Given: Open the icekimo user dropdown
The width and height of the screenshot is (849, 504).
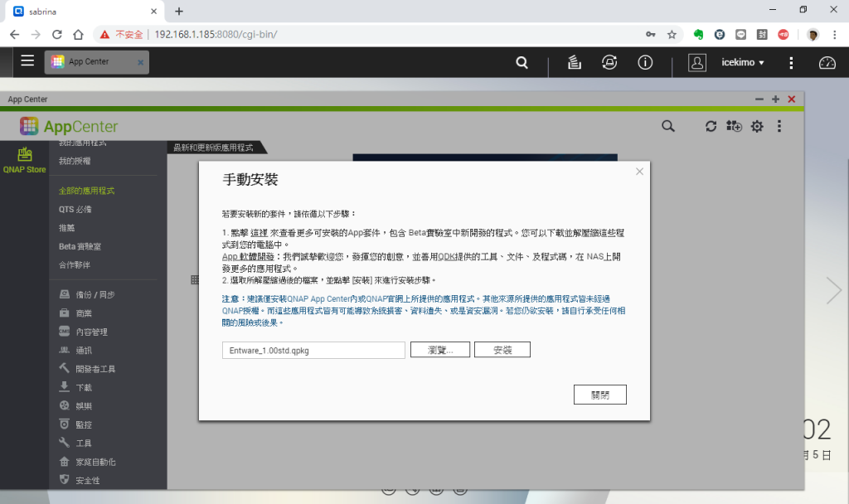Looking at the screenshot, I should point(742,62).
